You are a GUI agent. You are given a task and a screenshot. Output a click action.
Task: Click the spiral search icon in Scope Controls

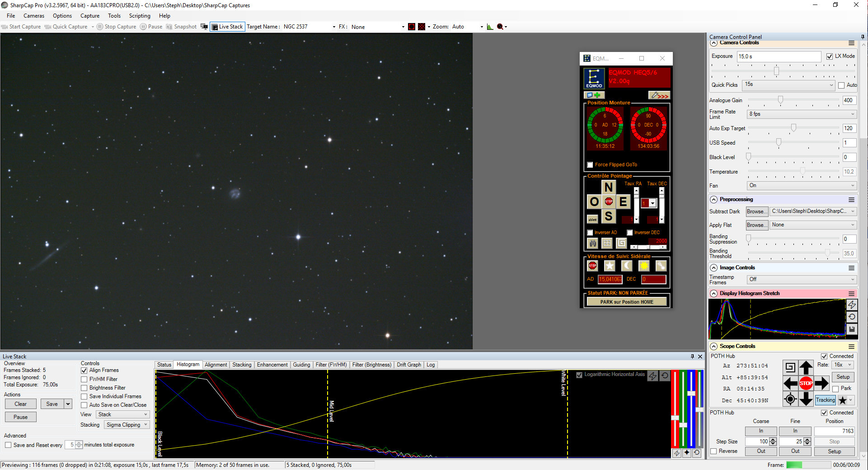tap(790, 367)
